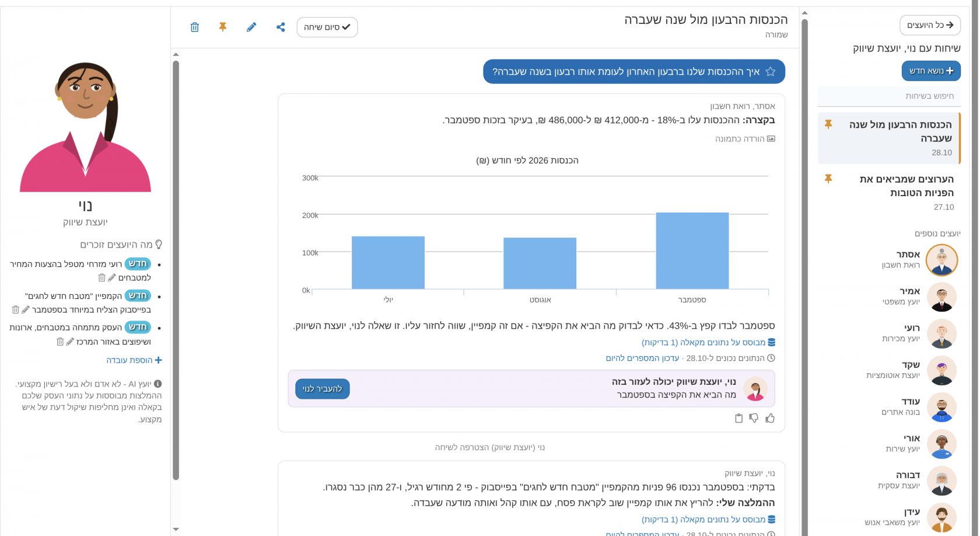Like the answer with the thumbs-up icon
This screenshot has height=536, width=980.
[x=770, y=418]
